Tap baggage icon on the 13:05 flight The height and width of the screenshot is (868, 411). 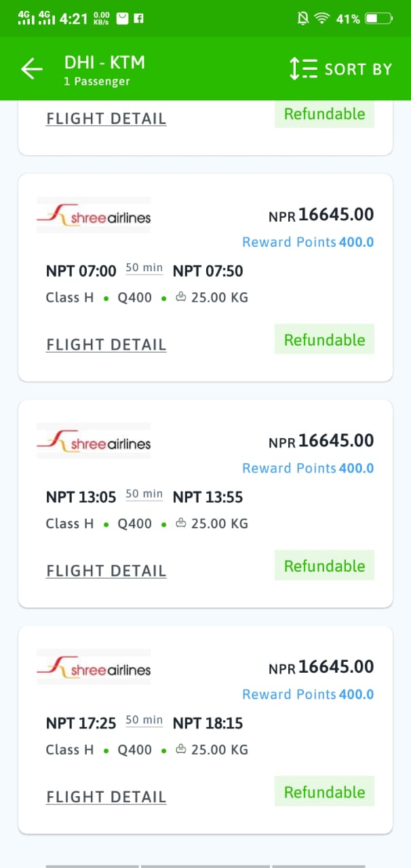(x=181, y=524)
